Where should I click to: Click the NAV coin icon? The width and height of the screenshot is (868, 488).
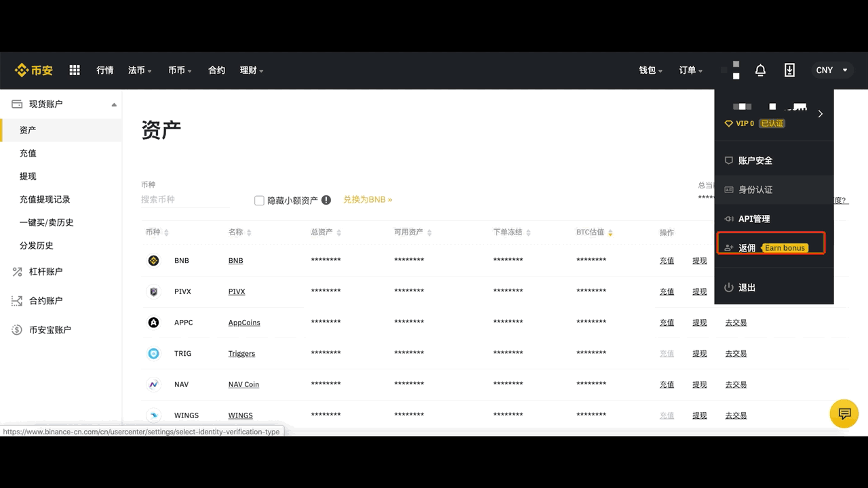[154, 384]
